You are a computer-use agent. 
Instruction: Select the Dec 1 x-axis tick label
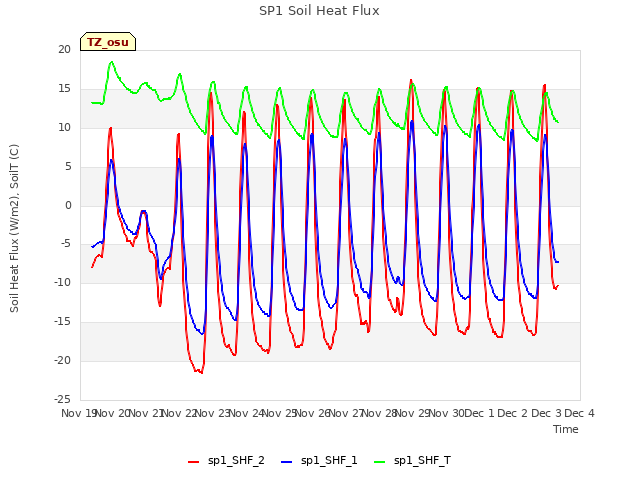click(x=479, y=413)
